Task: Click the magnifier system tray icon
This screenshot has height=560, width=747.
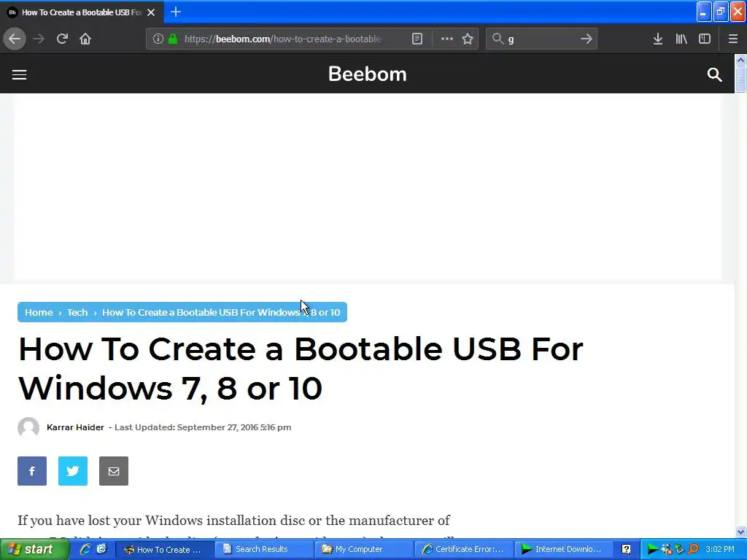Action: point(693,549)
